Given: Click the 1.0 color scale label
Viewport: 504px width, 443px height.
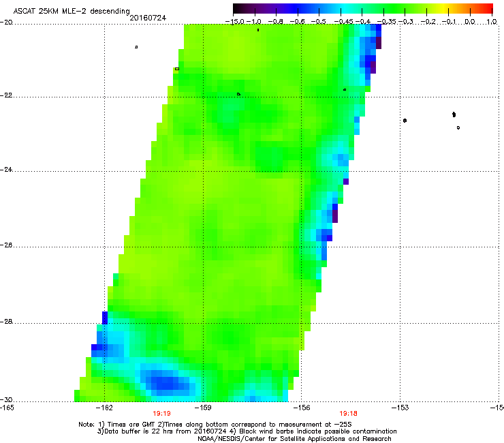Looking at the screenshot, I should (492, 22).
